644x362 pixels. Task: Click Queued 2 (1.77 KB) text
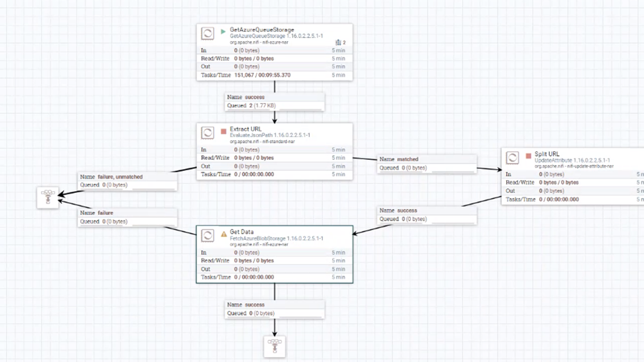(252, 106)
